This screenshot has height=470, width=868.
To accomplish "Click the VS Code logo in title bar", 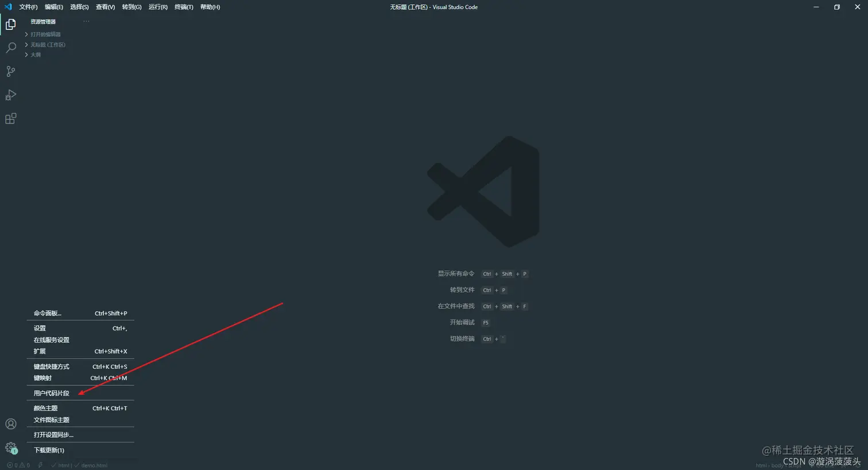I will 8,7.
